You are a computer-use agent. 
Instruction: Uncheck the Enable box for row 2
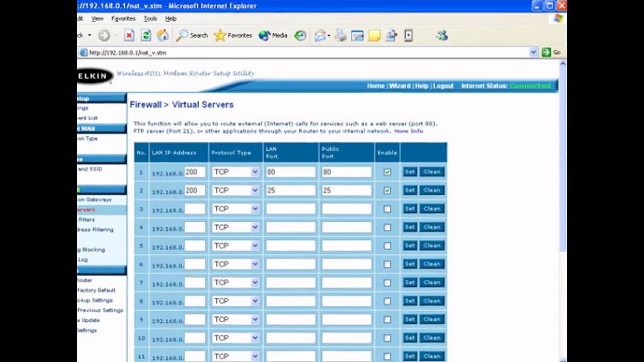pos(387,191)
